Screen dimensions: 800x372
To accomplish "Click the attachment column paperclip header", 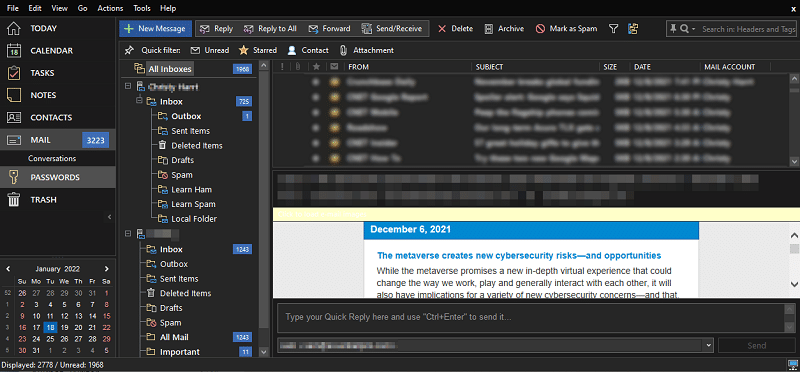I will 297,67.
